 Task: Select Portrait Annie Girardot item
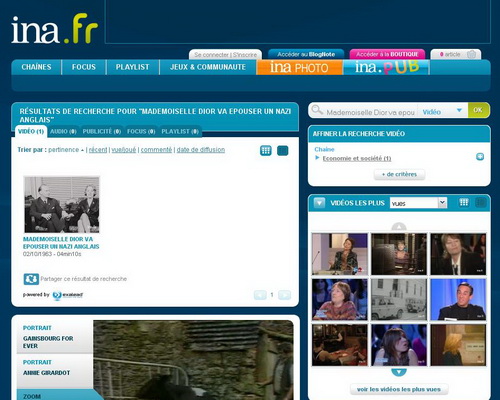tap(55, 371)
